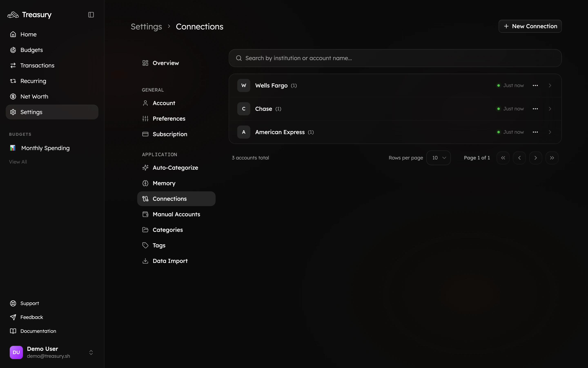
Task: Click the DU avatar
Action: [16, 352]
